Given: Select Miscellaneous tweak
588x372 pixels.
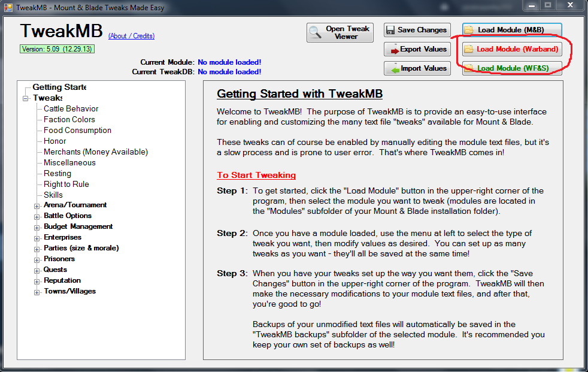Looking at the screenshot, I should click(69, 163).
